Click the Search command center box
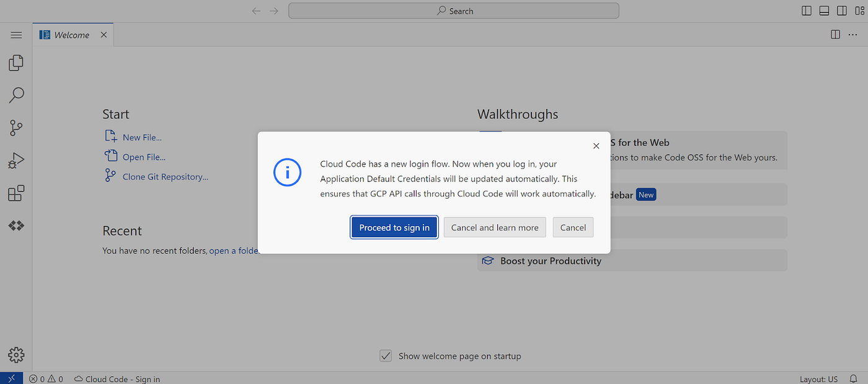Viewport: 868px width, 384px height. point(454,11)
